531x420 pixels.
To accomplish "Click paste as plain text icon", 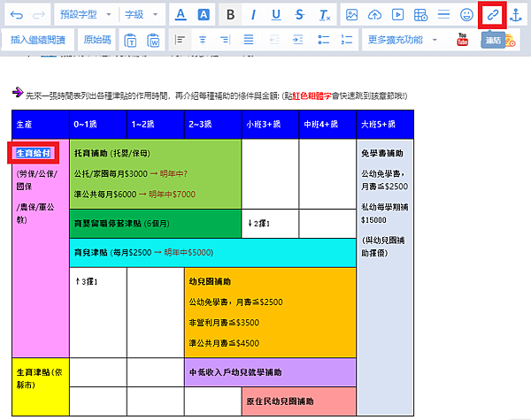I will (130, 41).
